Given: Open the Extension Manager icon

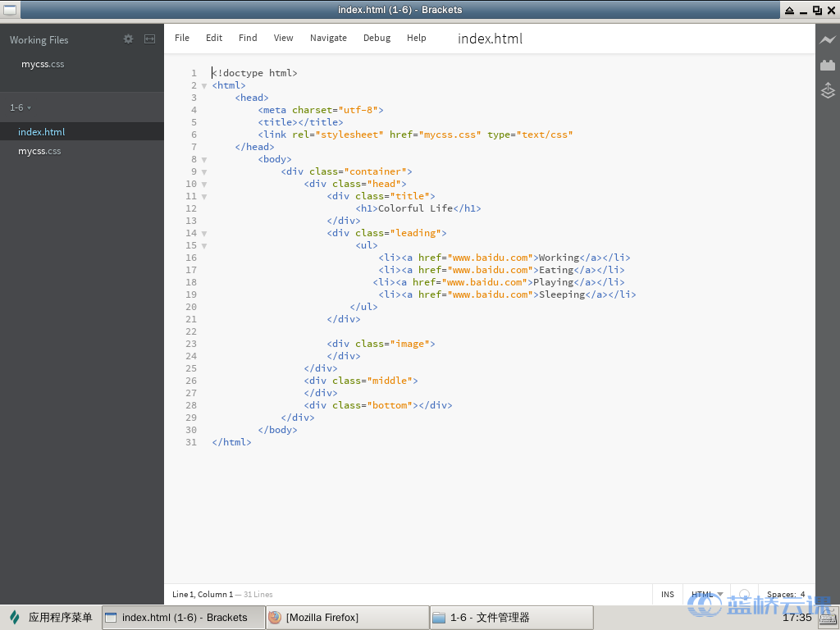Looking at the screenshot, I should pos(828,66).
